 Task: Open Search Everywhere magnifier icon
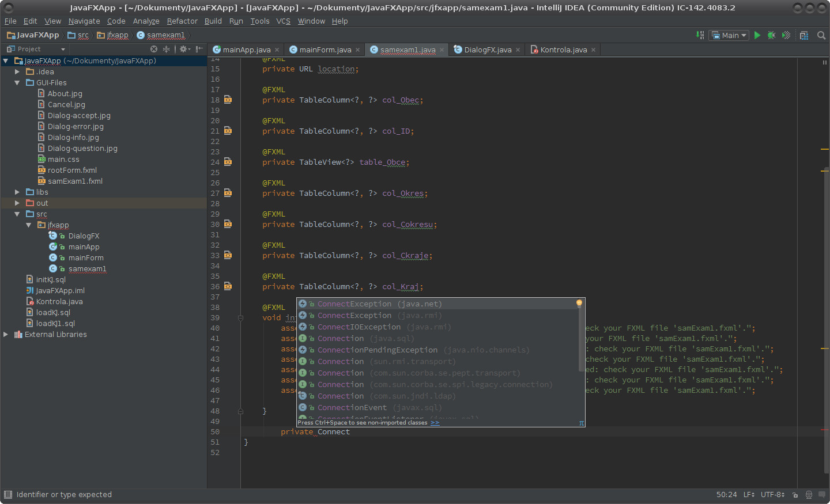(821, 35)
